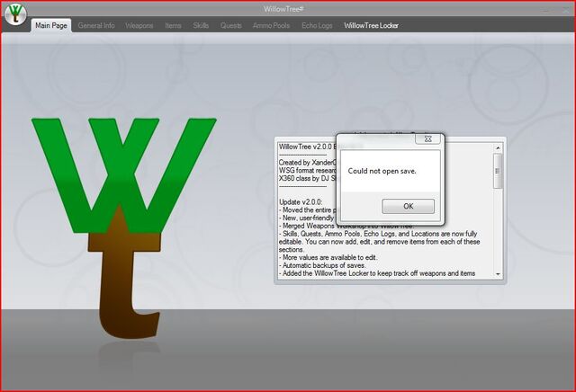Confirm the error dialog with OK

408,206
